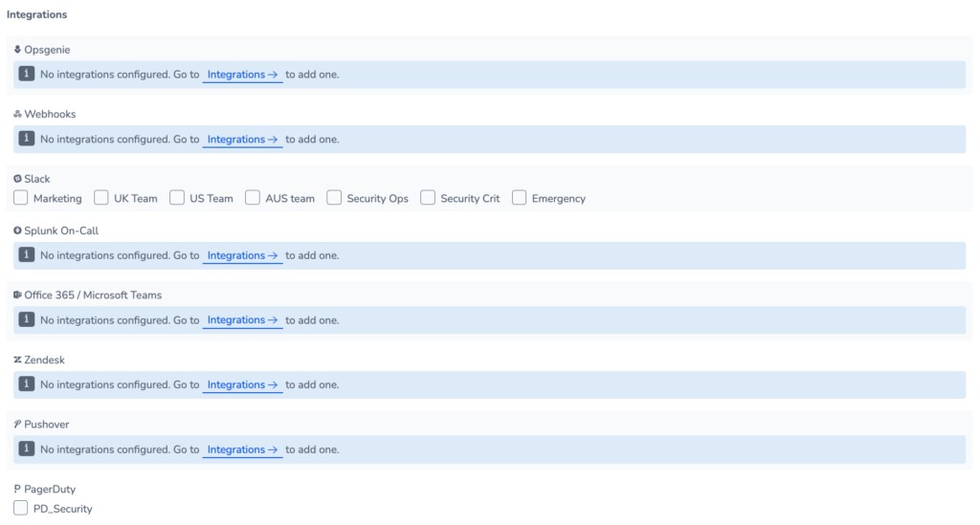The image size is (980, 525).
Task: Click the info icon in Opsgenie notice
Action: pyautogui.click(x=26, y=74)
